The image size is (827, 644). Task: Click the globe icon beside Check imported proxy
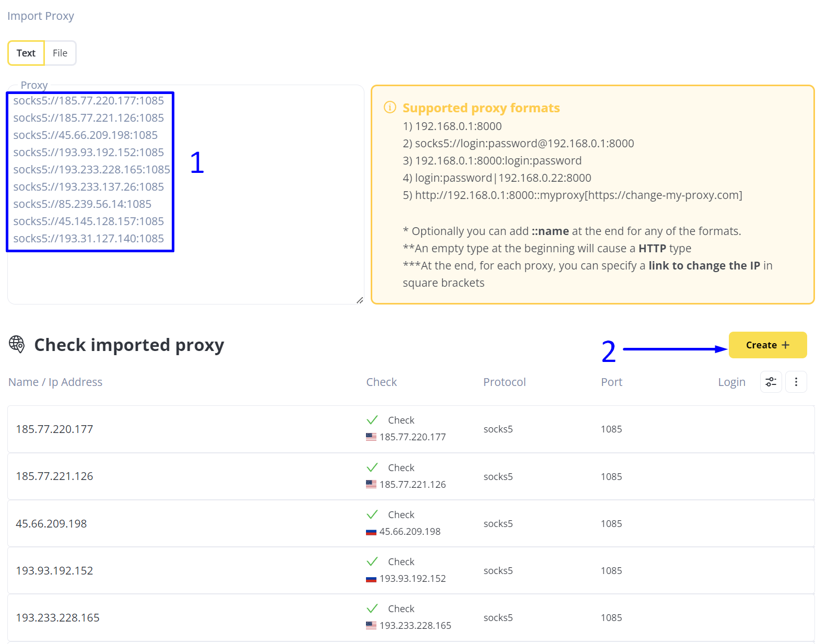point(17,344)
